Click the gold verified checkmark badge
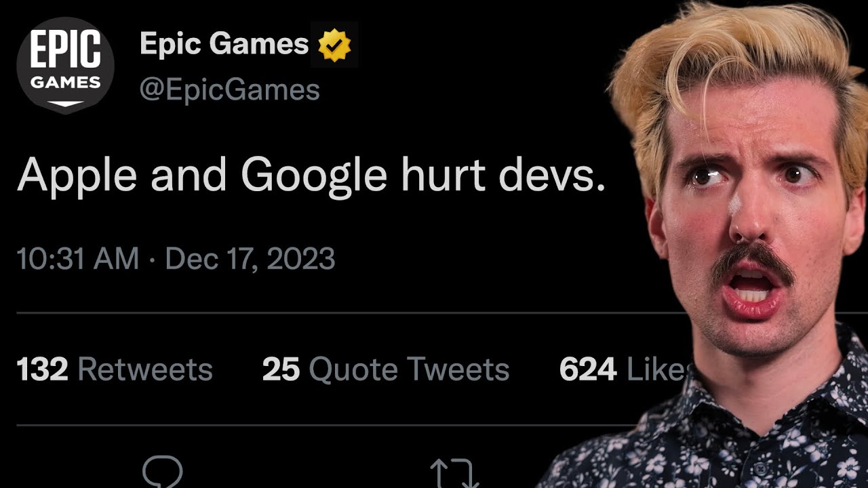Image resolution: width=868 pixels, height=488 pixels. pyautogui.click(x=334, y=45)
